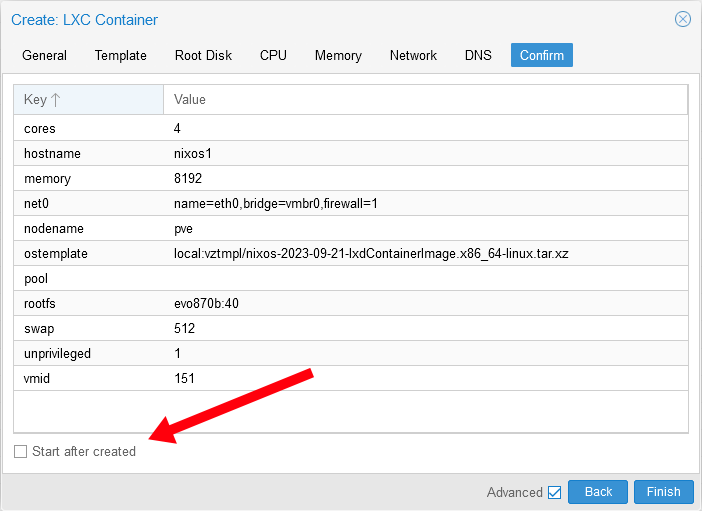The image size is (702, 511).
Task: Open the Template tab
Action: [x=121, y=55]
